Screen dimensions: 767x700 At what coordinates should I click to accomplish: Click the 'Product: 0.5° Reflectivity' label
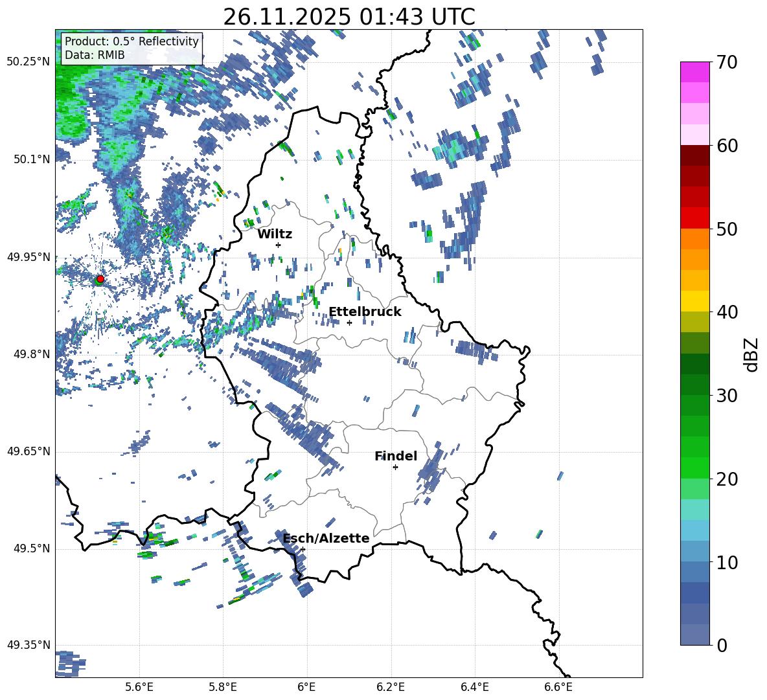point(132,41)
